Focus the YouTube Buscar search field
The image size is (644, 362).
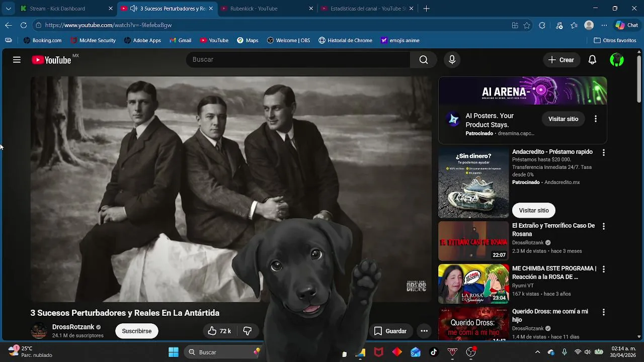298,60
